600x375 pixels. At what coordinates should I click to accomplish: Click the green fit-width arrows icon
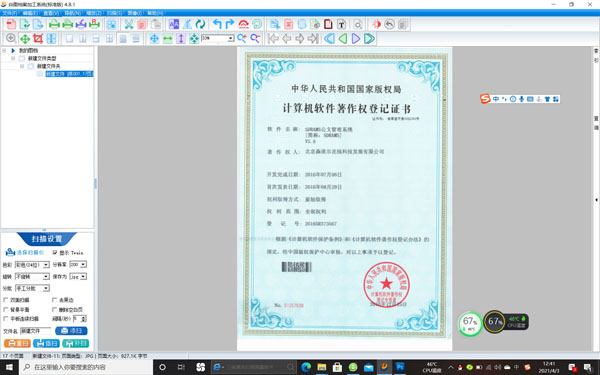pyautogui.click(x=168, y=39)
